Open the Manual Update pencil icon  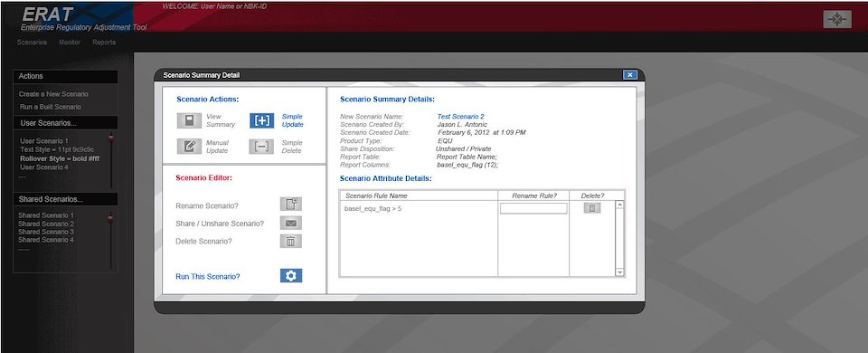[x=189, y=147]
